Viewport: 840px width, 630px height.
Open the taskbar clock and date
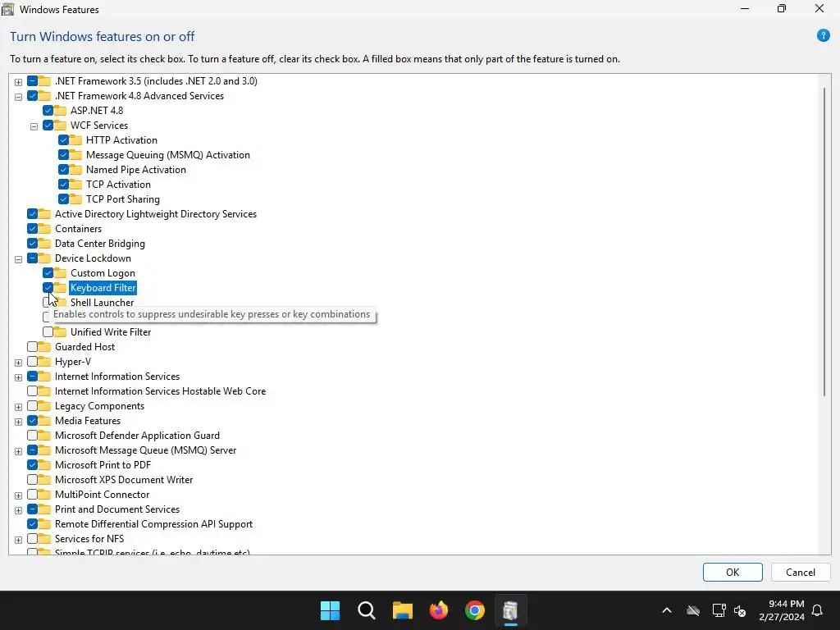pyautogui.click(x=781, y=610)
